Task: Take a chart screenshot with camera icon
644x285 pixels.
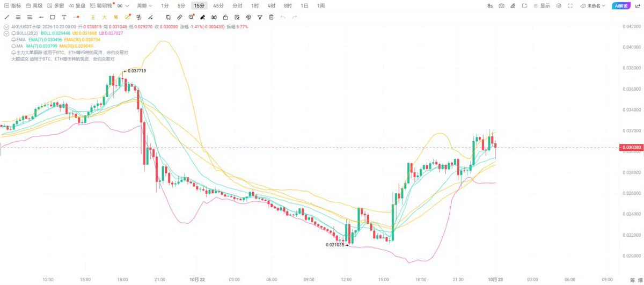Action: [x=501, y=5]
